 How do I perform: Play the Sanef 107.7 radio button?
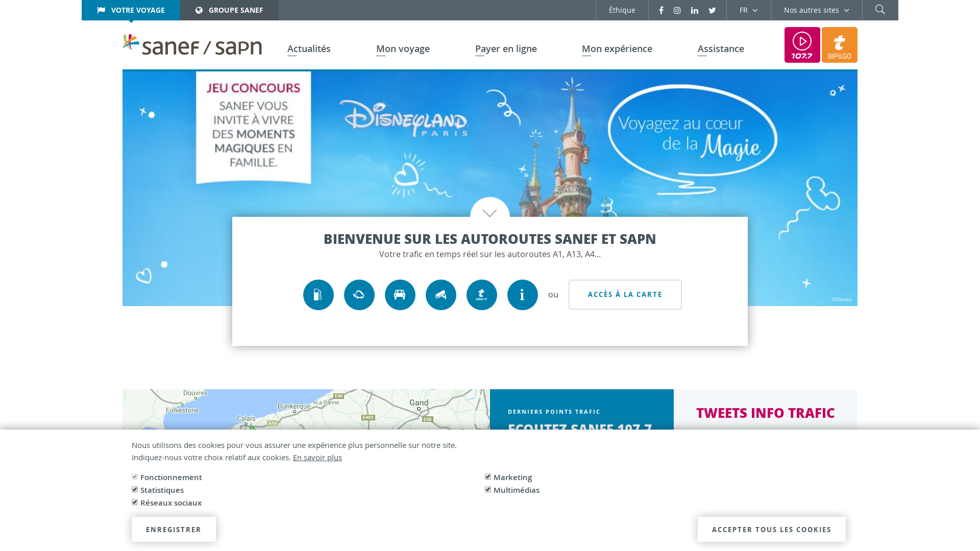802,45
